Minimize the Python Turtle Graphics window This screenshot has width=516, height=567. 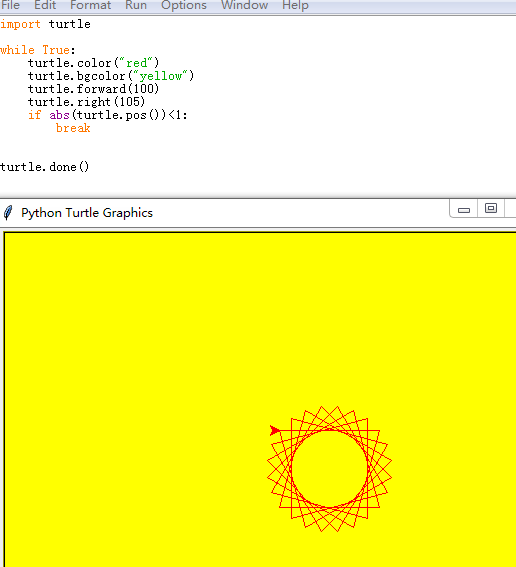464,209
